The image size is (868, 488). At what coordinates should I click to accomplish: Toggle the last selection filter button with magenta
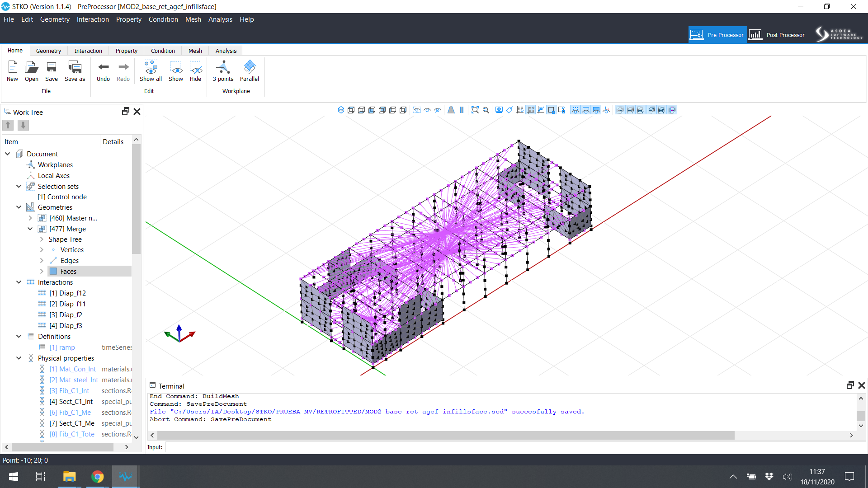tap(672, 110)
